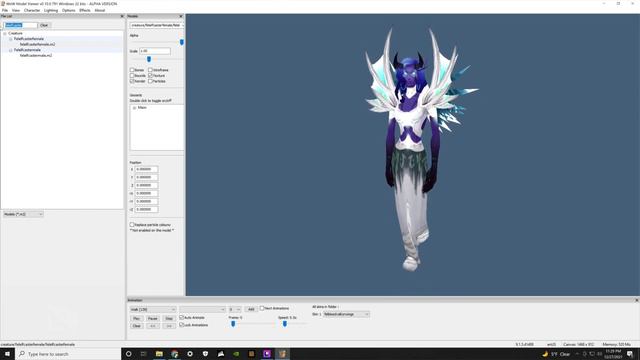Click the taskbar search box
640x360 pixels.
pyautogui.click(x=68, y=354)
